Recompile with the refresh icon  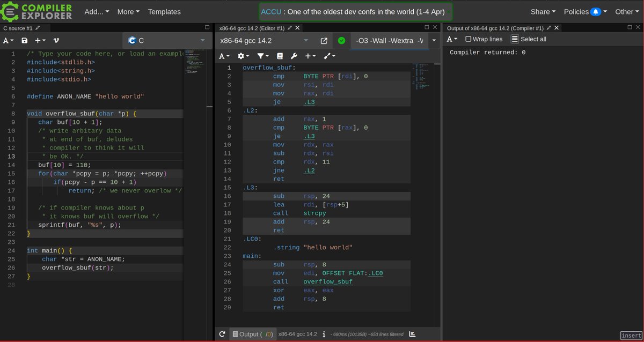click(x=222, y=334)
